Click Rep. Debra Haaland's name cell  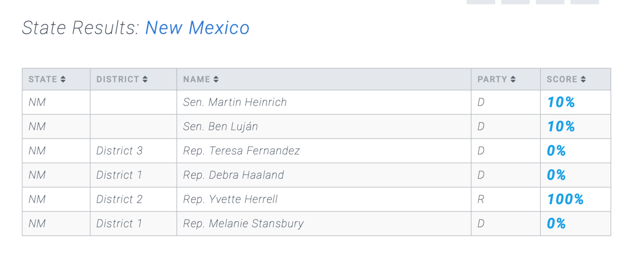(234, 175)
